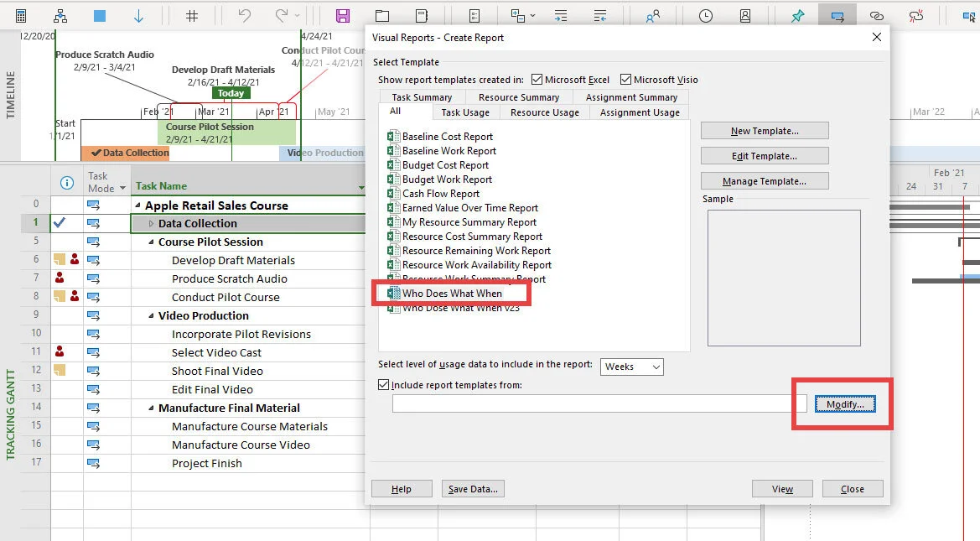Save the project with the purple disk icon

coord(343,16)
